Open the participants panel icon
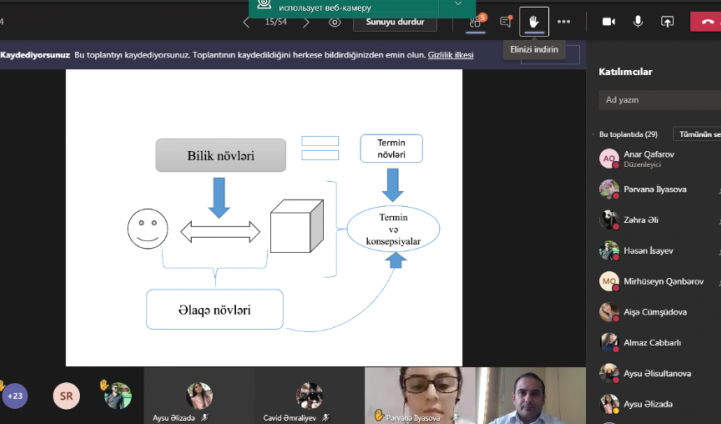The width and height of the screenshot is (721, 424). (475, 22)
